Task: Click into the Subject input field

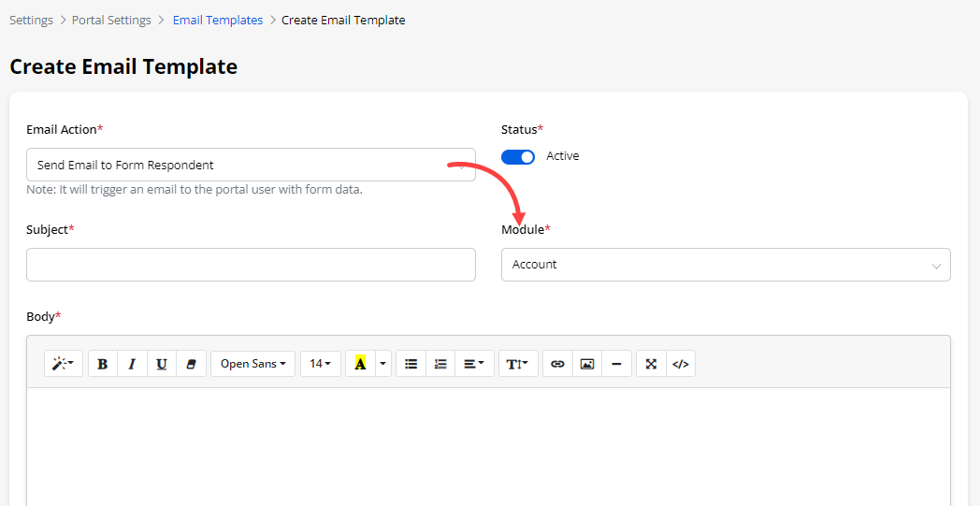Action: (251, 265)
